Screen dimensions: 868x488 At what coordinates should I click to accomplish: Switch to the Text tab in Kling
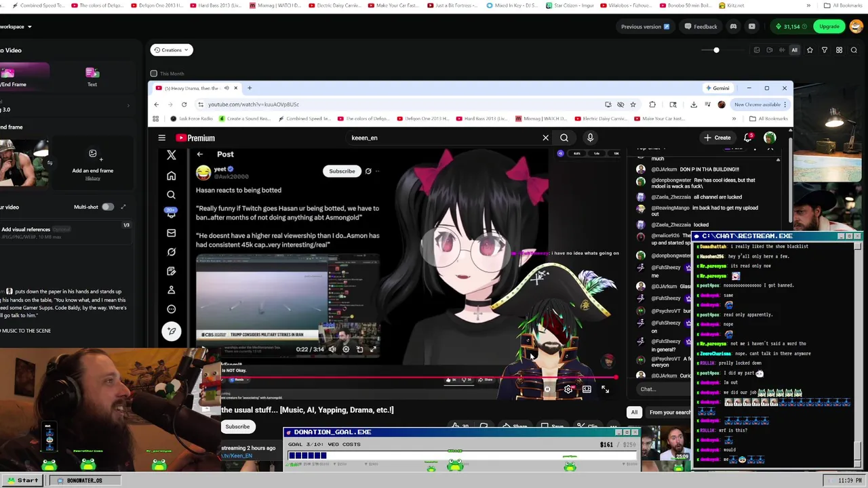(x=92, y=77)
